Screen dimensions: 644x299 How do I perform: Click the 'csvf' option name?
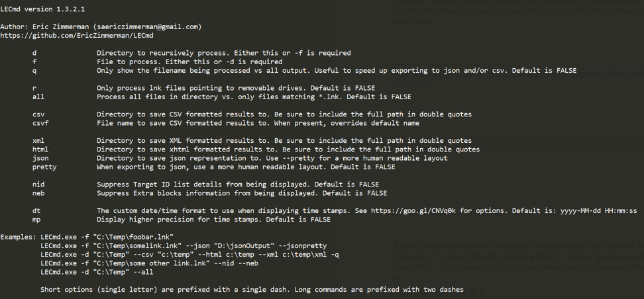pyautogui.click(x=40, y=123)
